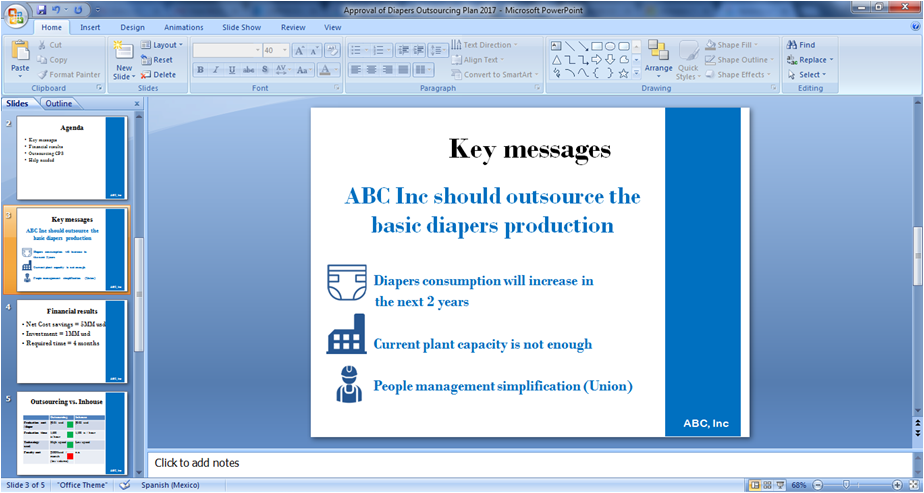The height and width of the screenshot is (493, 924).
Task: Switch to Slide Sorter view
Action: click(768, 485)
